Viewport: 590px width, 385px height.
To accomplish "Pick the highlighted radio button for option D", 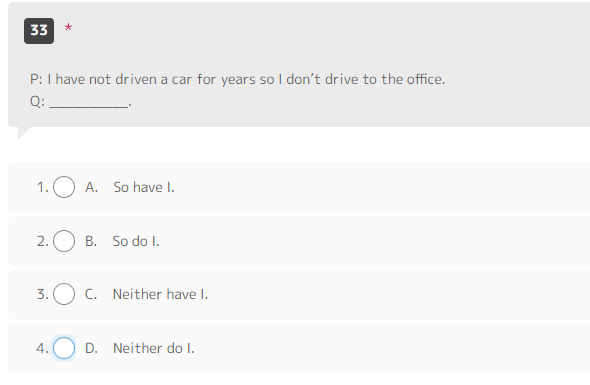I will click(x=64, y=348).
